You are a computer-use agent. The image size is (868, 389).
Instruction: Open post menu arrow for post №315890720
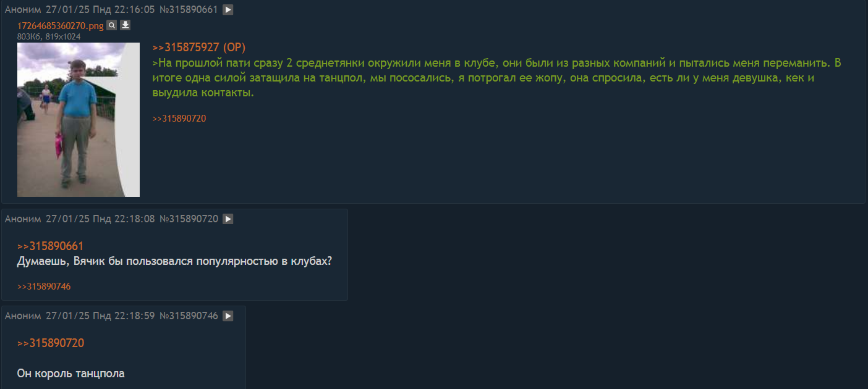point(228,219)
